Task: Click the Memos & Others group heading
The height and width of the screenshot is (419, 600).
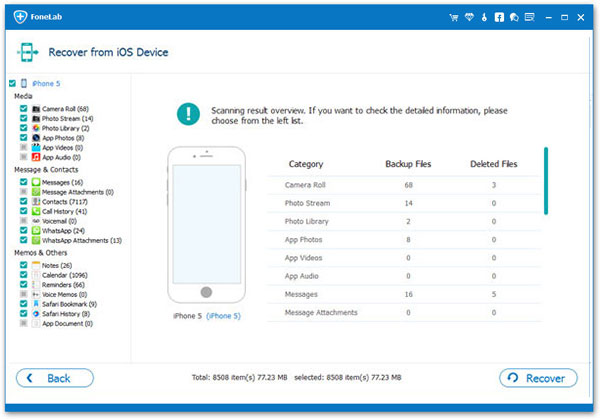Action: point(41,253)
